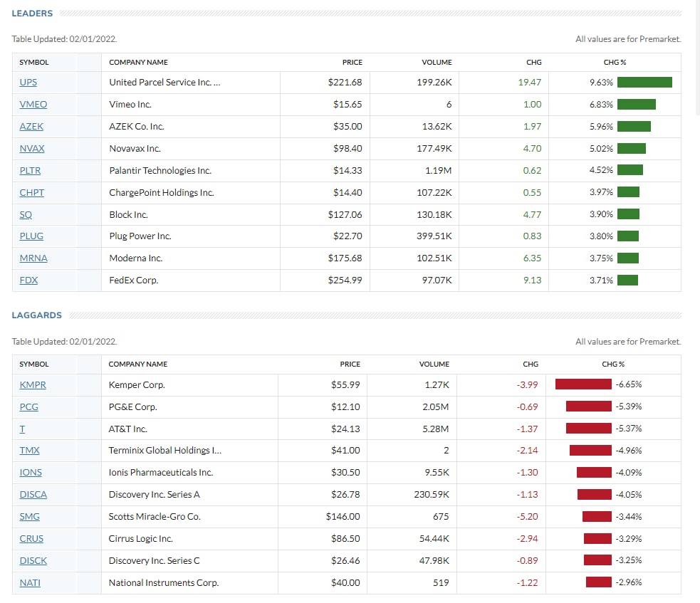
Task: Click the green percent bar for UPS
Action: [644, 83]
